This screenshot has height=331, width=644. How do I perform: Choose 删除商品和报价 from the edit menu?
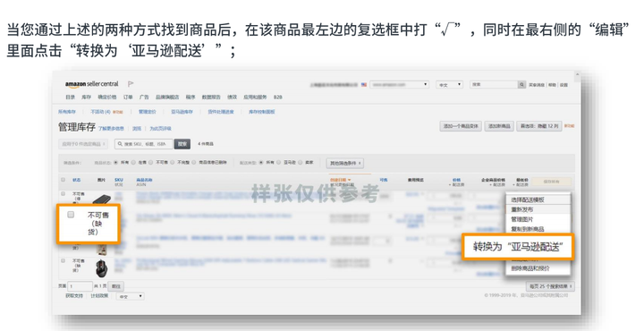[530, 268]
